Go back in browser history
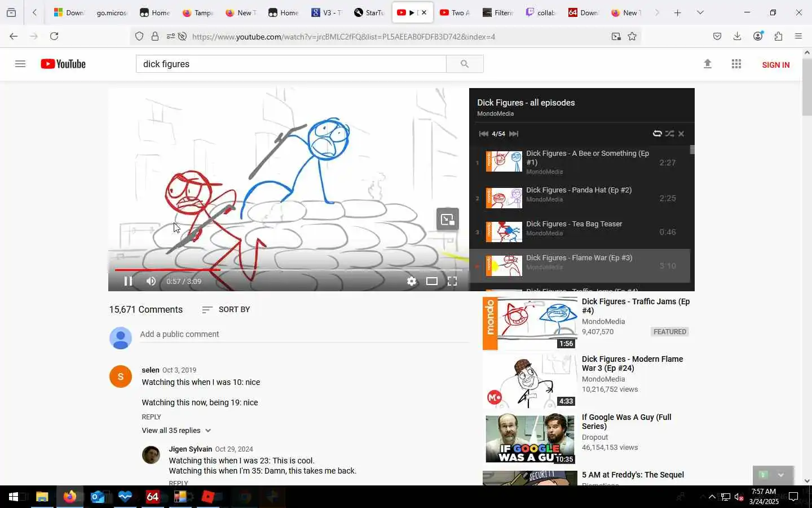Viewport: 812px width, 508px height. click(x=14, y=36)
